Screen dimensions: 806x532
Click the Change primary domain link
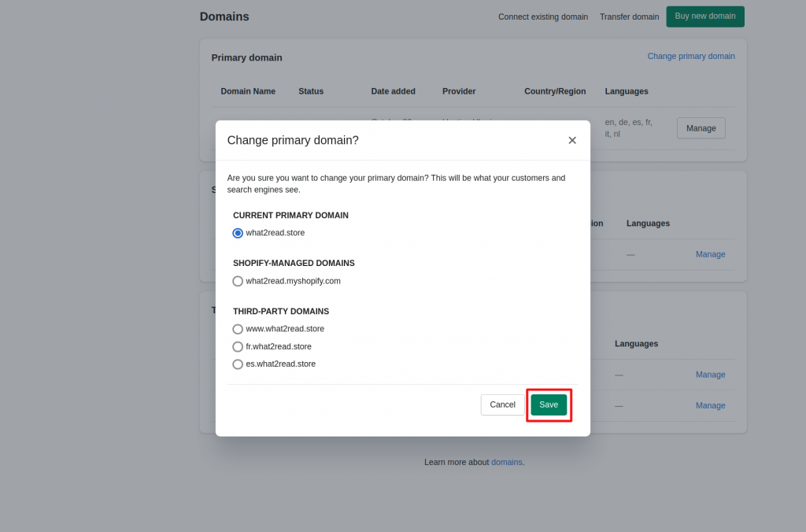691,56
